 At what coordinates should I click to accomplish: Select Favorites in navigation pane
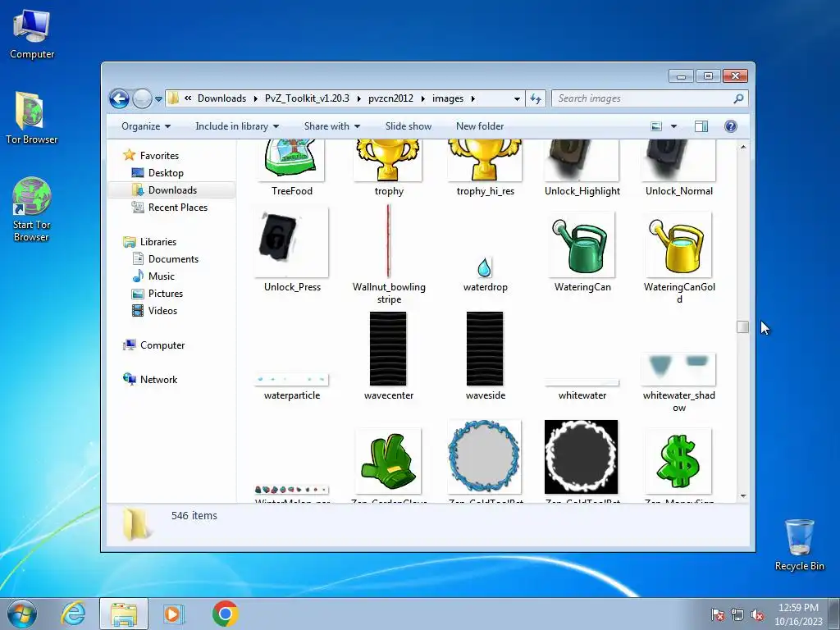tap(159, 156)
